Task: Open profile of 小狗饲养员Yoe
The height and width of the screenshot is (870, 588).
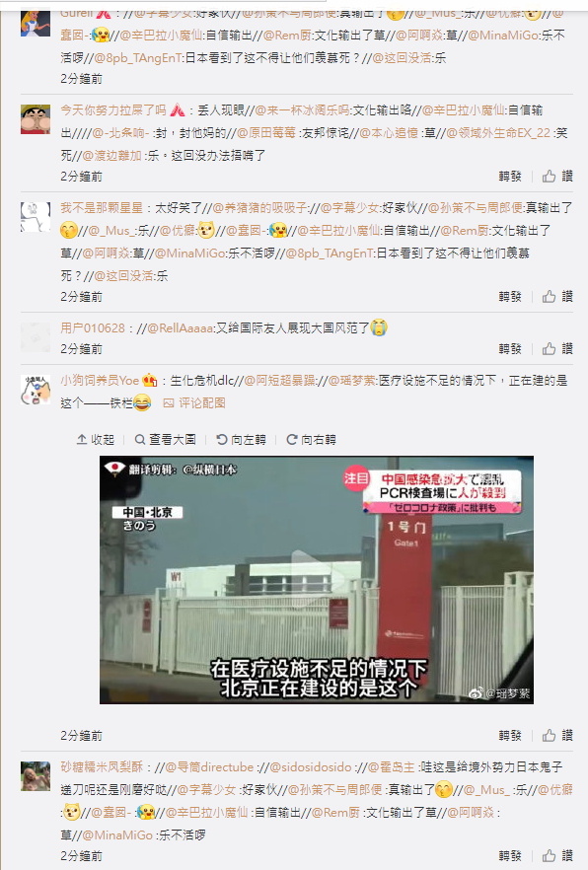Action: (100, 381)
